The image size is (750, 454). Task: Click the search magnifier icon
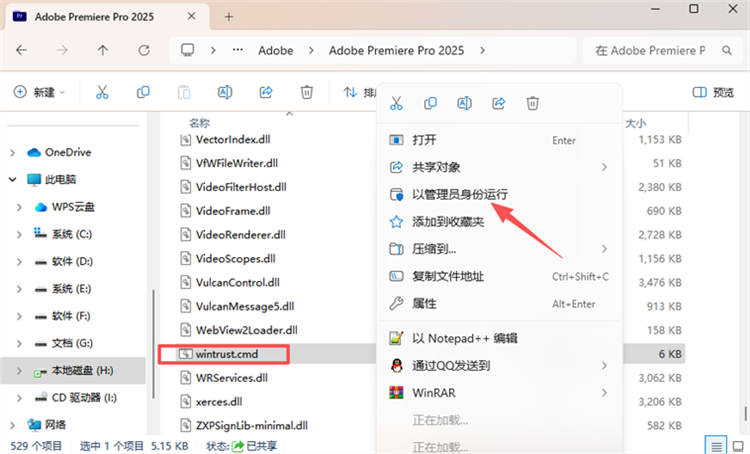(727, 50)
